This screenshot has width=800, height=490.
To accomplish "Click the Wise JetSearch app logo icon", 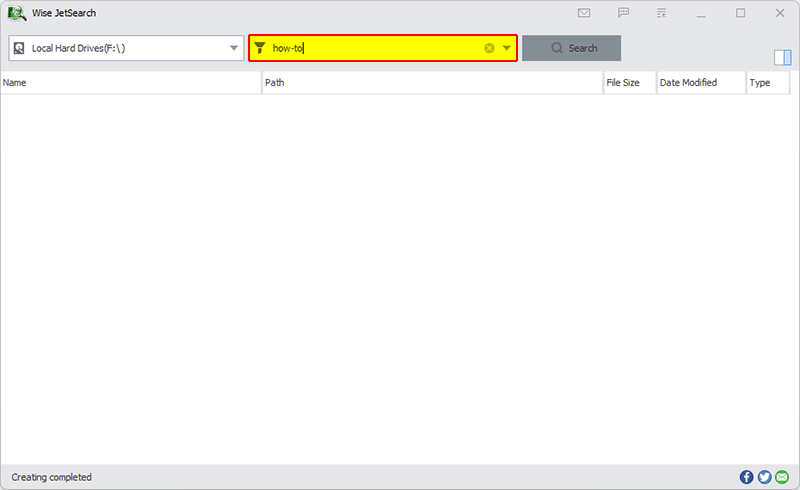I will coord(17,13).
